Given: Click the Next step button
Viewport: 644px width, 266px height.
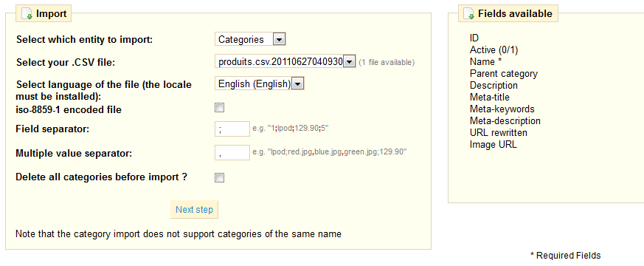Looking at the screenshot, I should [x=194, y=210].
